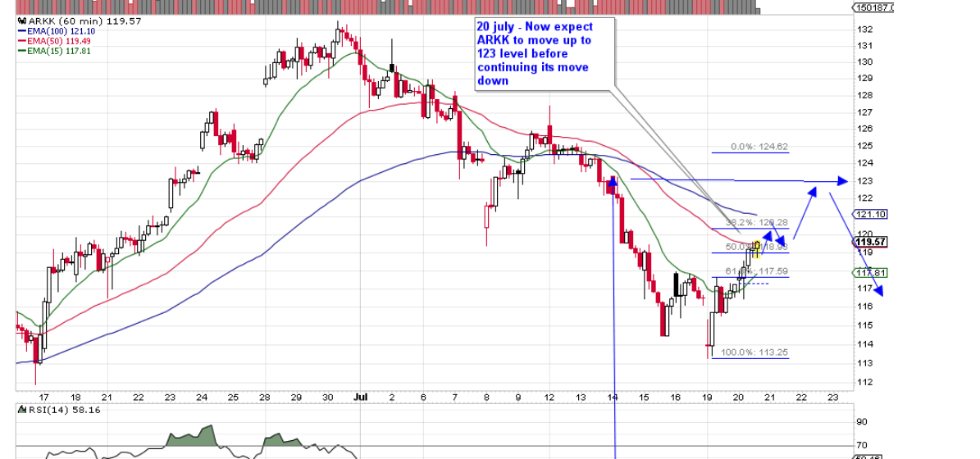Click the 130 price axis label
Image resolution: width=980 pixels, height=459 pixels.
click(x=865, y=61)
